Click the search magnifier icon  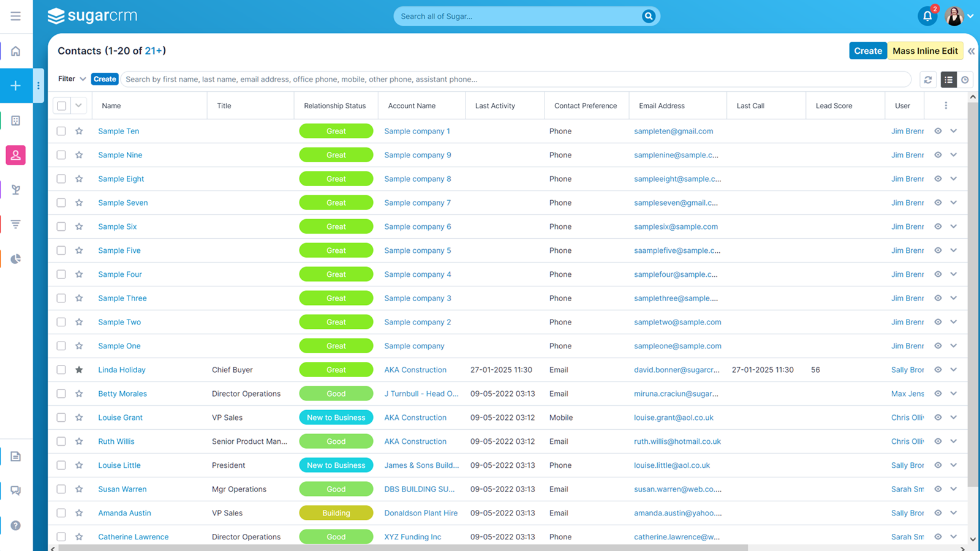(648, 17)
